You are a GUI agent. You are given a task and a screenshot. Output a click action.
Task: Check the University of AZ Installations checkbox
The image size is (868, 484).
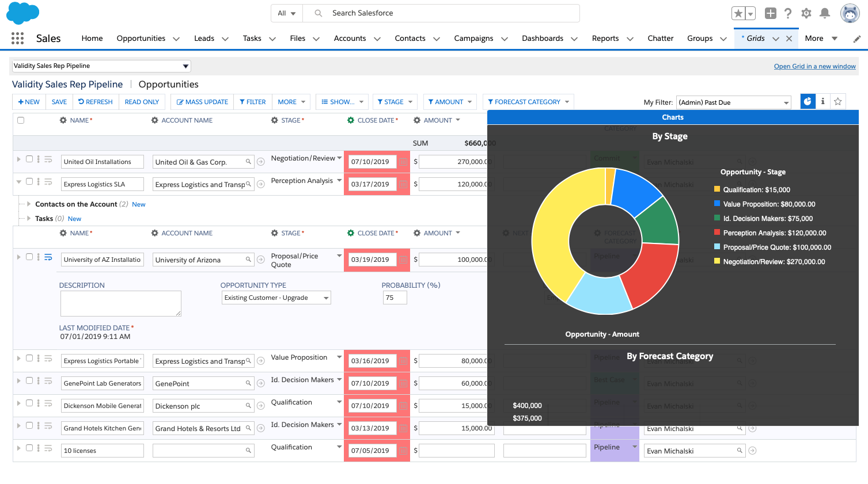pyautogui.click(x=29, y=257)
